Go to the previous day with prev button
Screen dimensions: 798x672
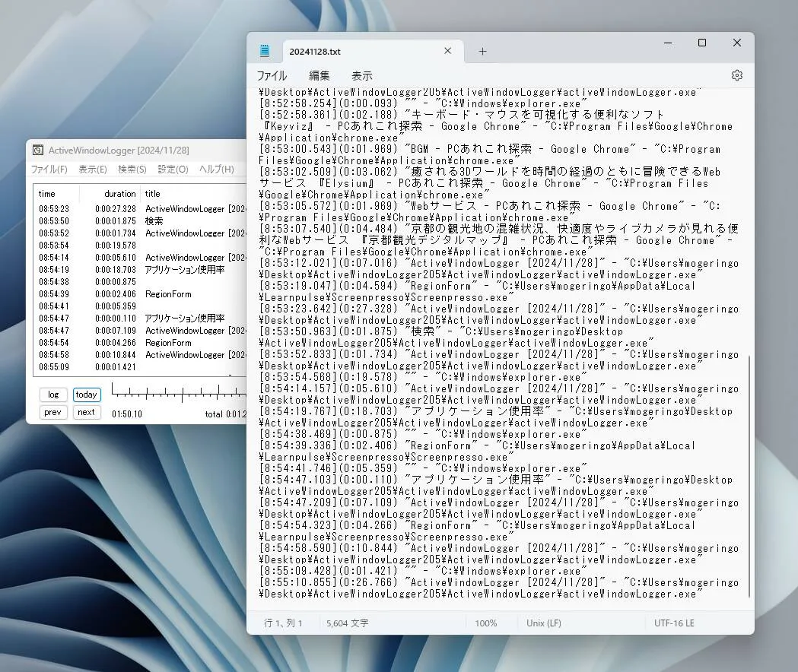(x=52, y=412)
